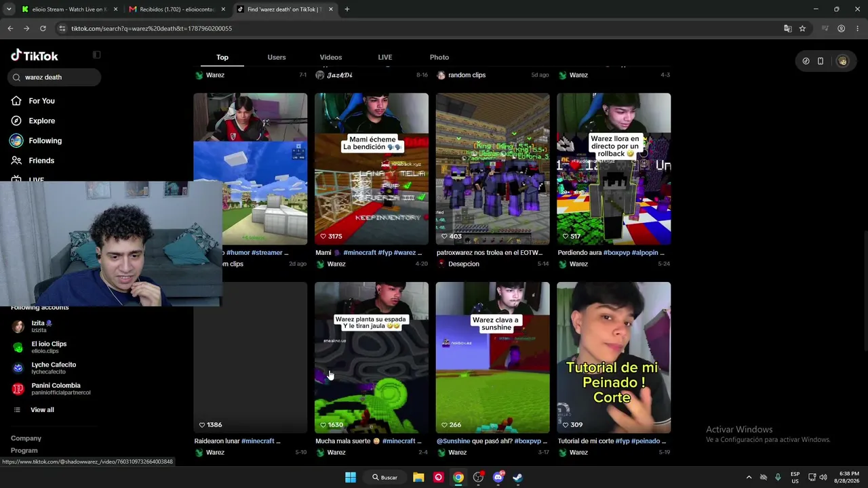Open the Explore compass icon
Image resolution: width=868 pixels, height=488 pixels.
16,121
